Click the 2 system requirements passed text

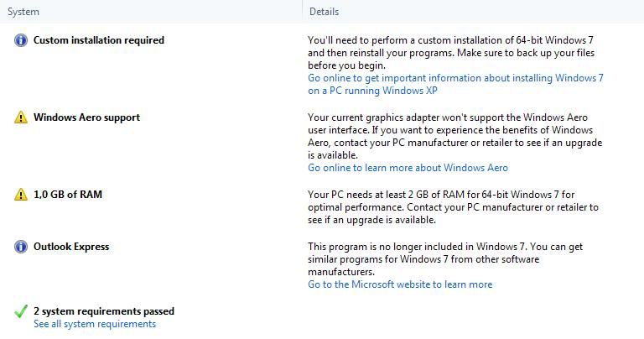click(x=104, y=311)
